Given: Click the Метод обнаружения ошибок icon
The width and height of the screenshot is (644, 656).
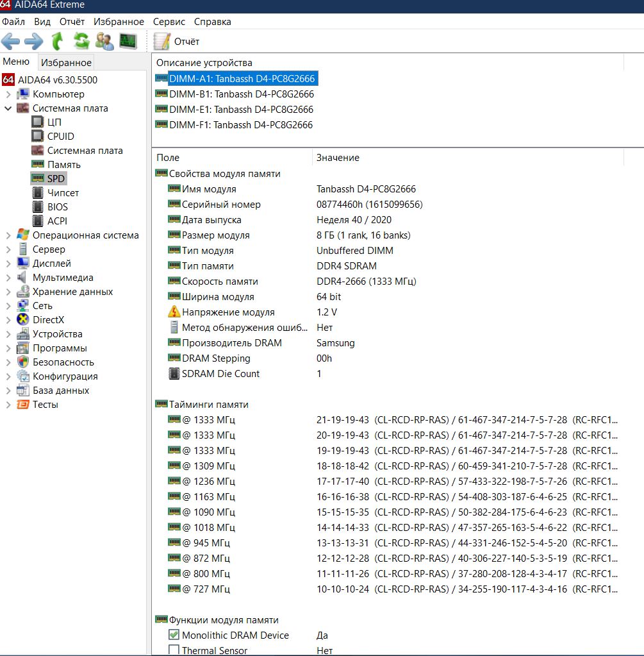Looking at the screenshot, I should (174, 327).
